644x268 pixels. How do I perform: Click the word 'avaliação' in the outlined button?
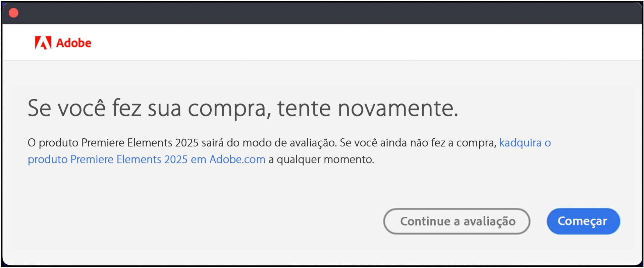point(489,221)
